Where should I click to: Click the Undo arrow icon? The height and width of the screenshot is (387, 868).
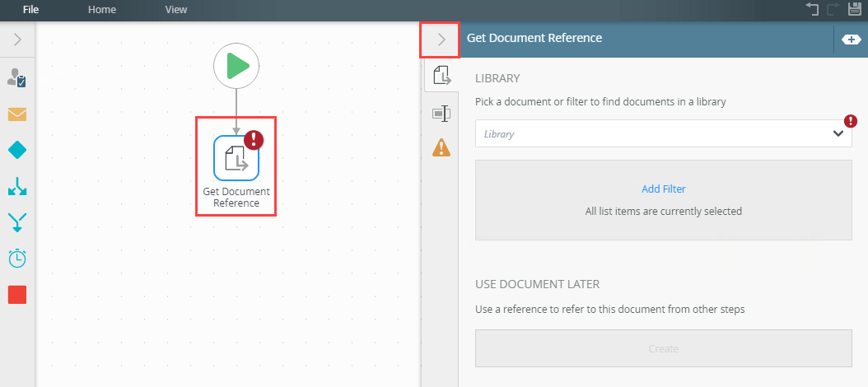pos(813,10)
